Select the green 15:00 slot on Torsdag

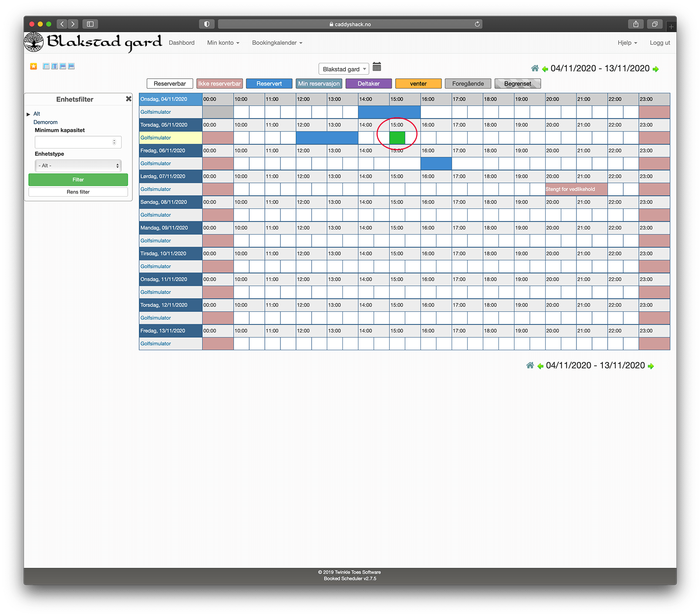point(397,138)
